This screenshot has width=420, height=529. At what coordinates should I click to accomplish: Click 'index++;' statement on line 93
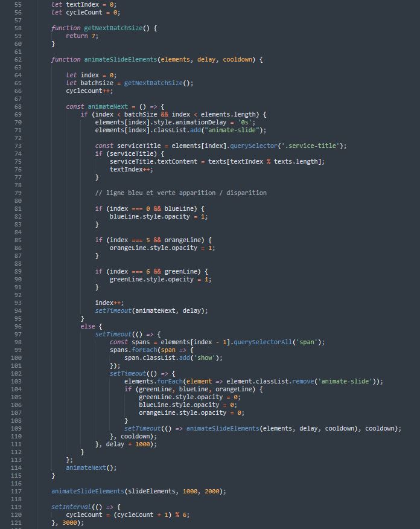(110, 303)
